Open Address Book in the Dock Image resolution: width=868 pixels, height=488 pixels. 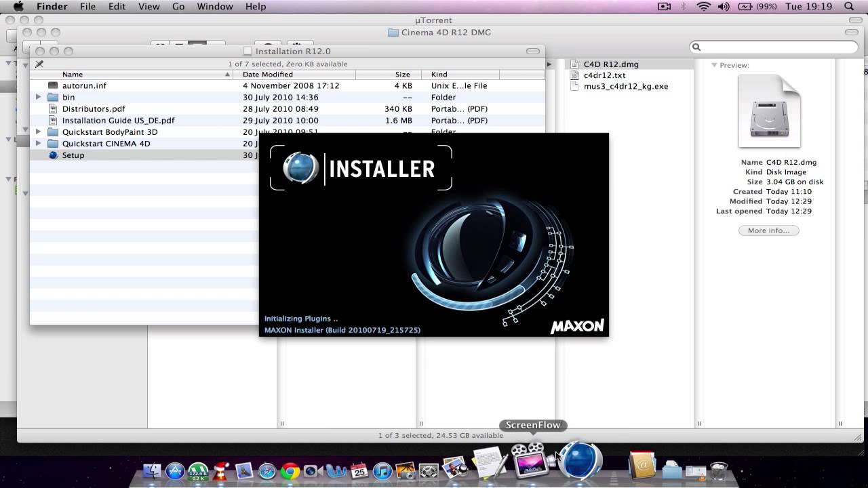pyautogui.click(x=642, y=464)
